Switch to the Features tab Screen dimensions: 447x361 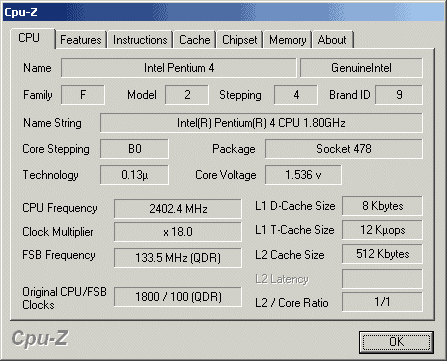(81, 40)
